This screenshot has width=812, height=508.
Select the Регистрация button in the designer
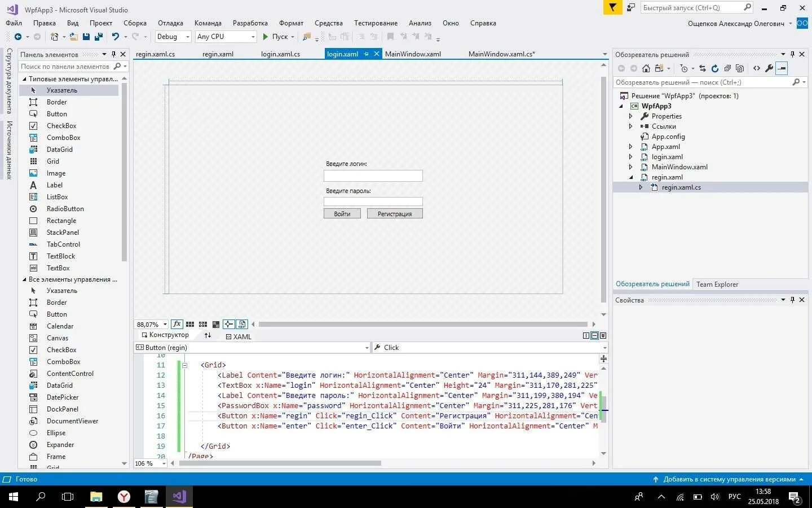click(395, 214)
